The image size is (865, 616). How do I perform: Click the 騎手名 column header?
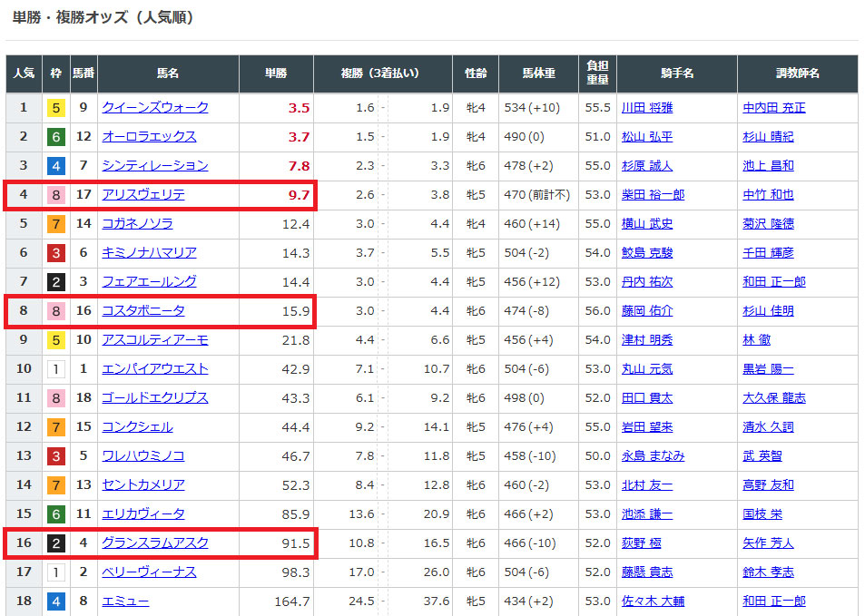[676, 73]
